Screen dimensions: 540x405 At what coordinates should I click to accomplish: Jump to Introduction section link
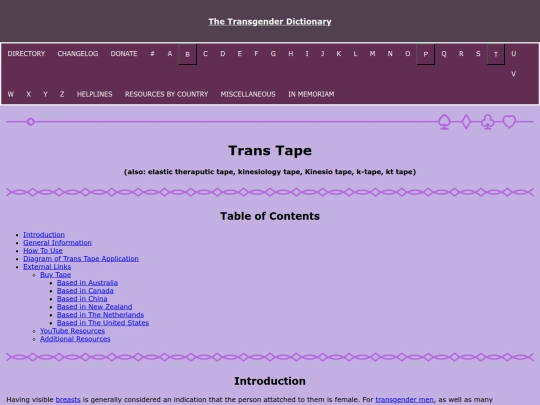coord(44,235)
